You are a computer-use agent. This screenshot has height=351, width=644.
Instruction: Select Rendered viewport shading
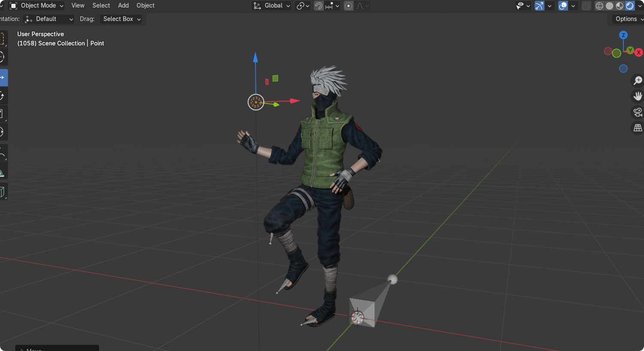click(x=630, y=6)
